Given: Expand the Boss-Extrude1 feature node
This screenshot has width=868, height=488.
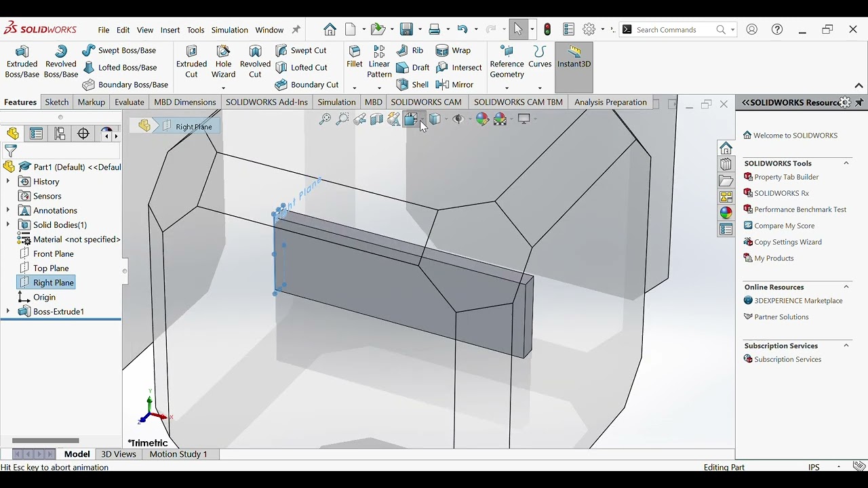Looking at the screenshot, I should (8, 311).
